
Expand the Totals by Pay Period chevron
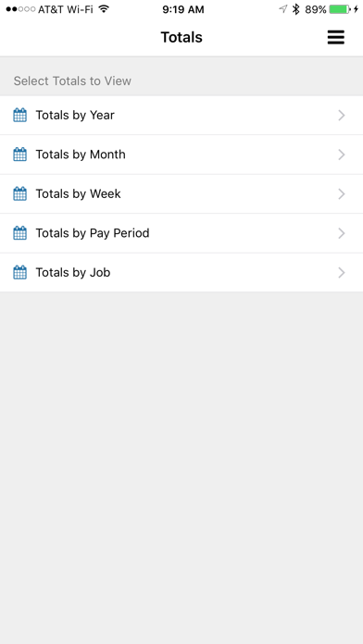coord(341,233)
